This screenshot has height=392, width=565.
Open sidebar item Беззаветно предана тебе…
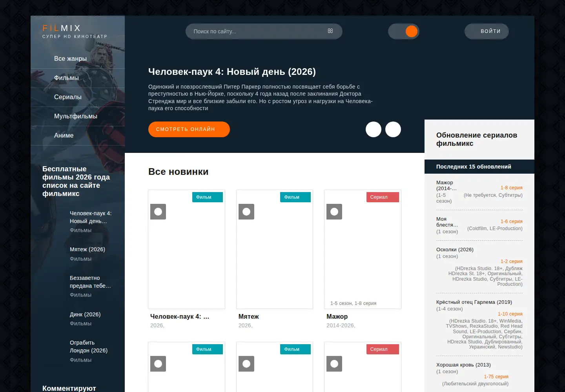[x=90, y=282]
